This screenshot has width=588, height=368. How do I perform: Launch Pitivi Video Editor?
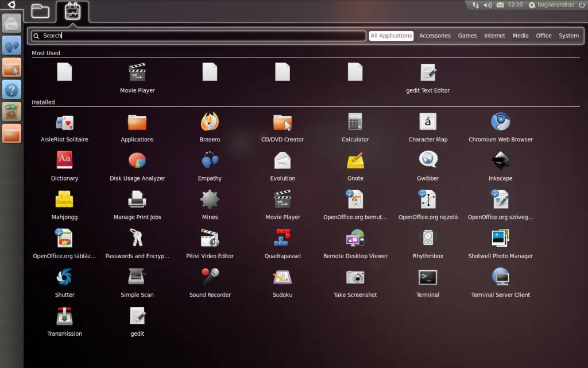(210, 244)
